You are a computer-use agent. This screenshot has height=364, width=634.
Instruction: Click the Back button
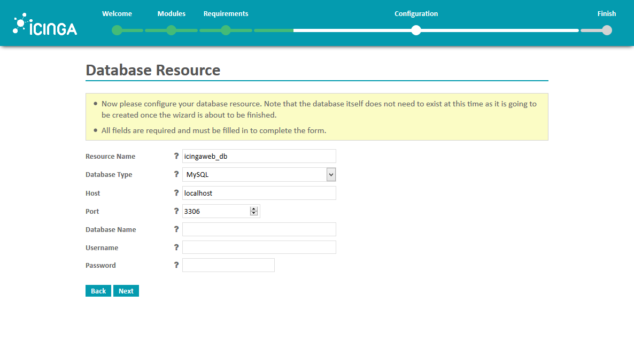98,291
